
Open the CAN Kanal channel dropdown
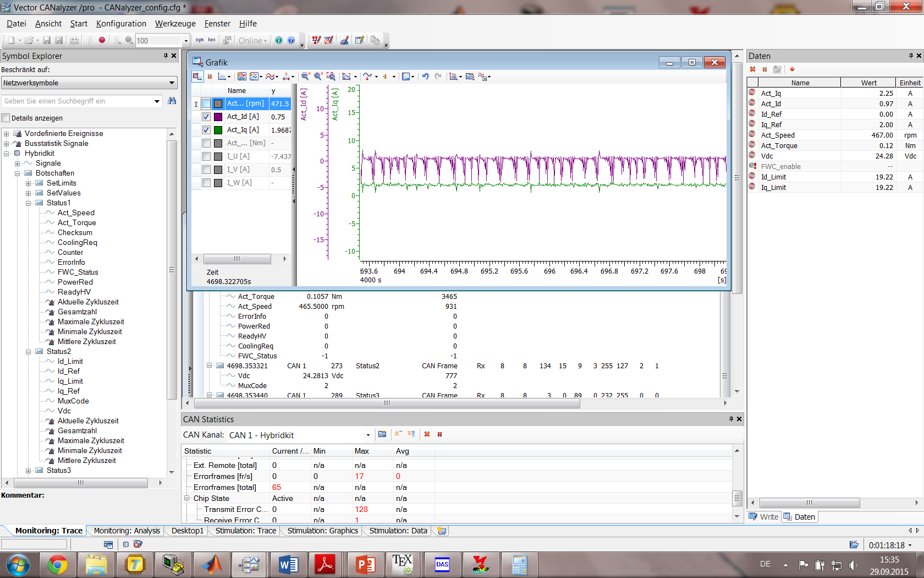pyautogui.click(x=368, y=435)
